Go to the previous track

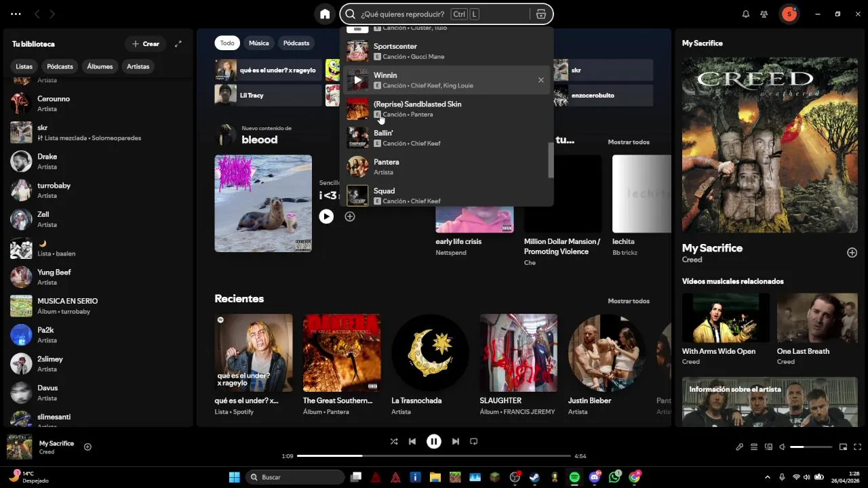pos(412,441)
